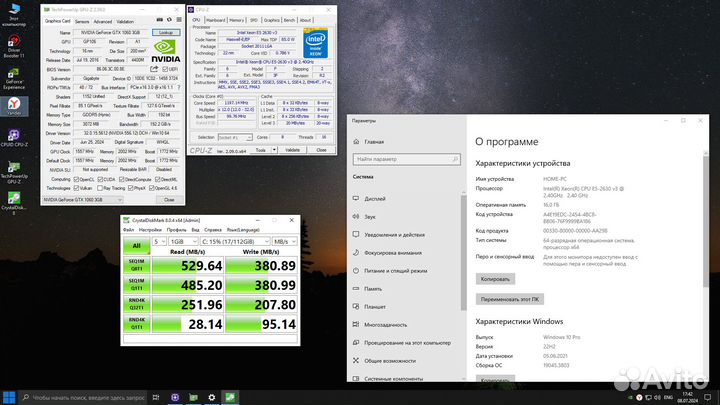Viewport: 720px width, 405px height.
Task: Toggle CUDA checkbox in GPU-Z
Action: pos(100,179)
